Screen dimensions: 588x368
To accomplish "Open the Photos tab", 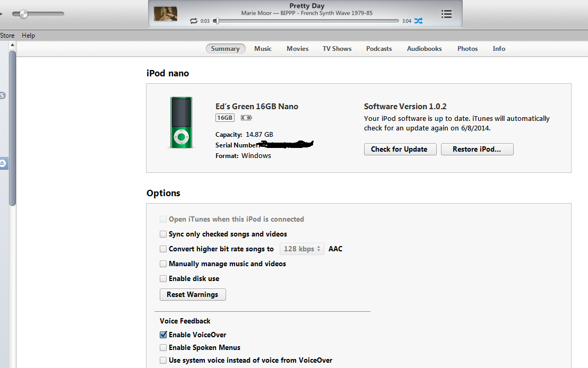I will click(467, 49).
